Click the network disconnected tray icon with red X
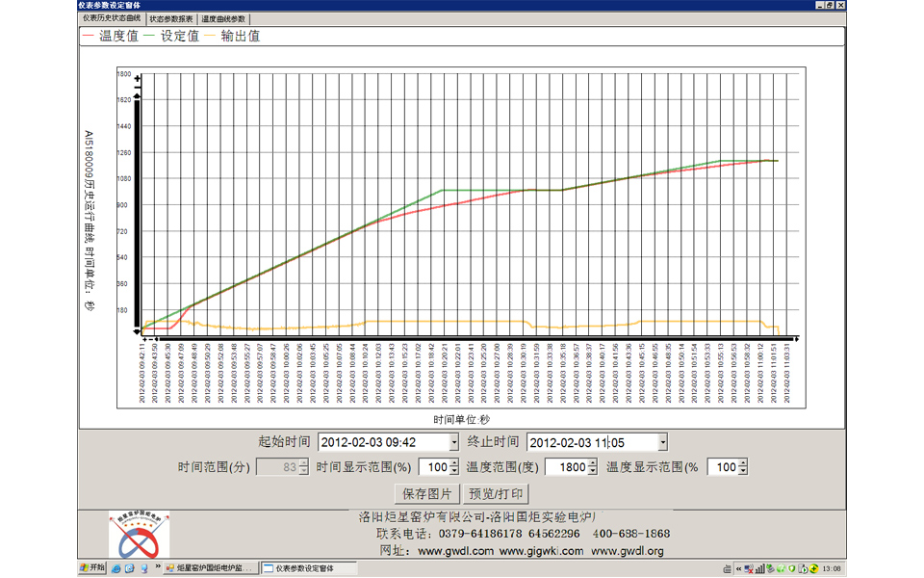 (748, 568)
